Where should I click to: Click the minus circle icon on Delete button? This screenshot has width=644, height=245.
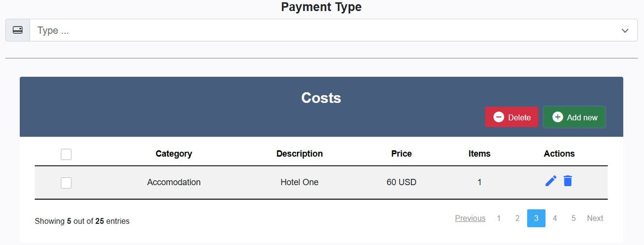pyautogui.click(x=499, y=117)
